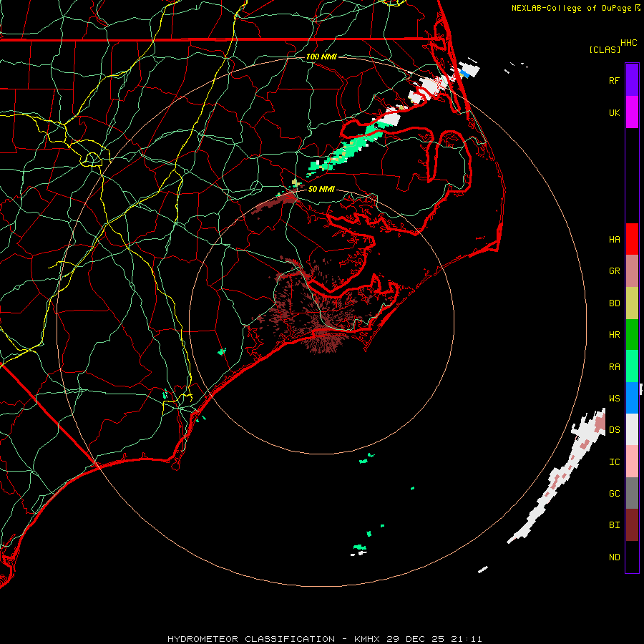Screen dimensions: 644x644
Task: Click the magenta UK legend color swatch
Action: [632, 112]
